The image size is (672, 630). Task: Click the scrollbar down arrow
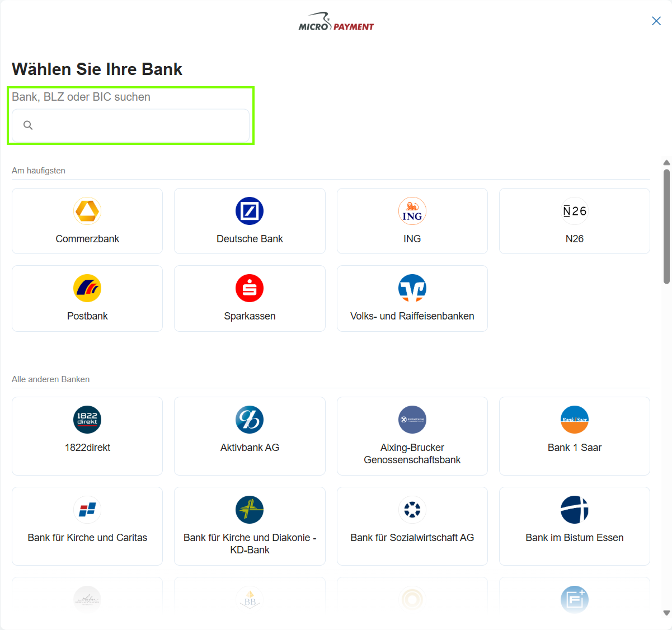pos(666,613)
